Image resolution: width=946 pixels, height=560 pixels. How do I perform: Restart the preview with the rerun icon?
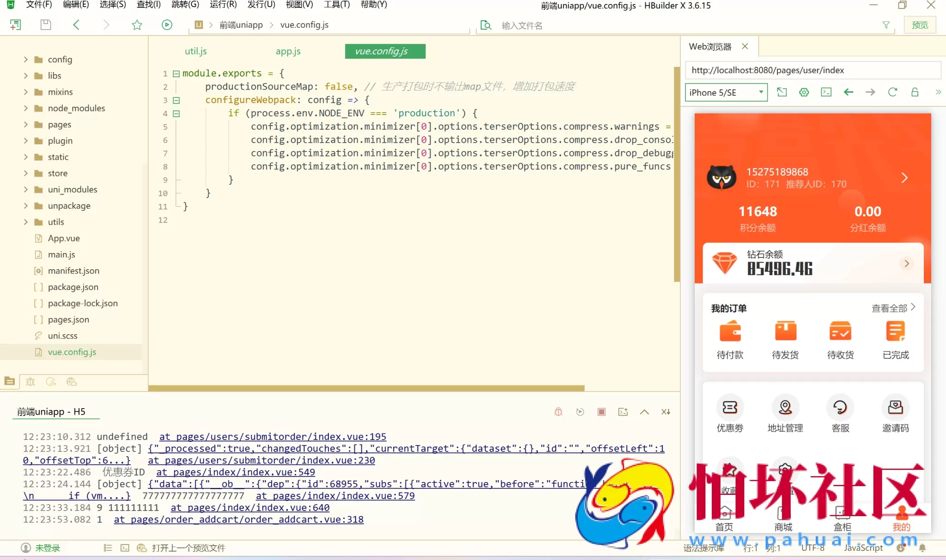(580, 411)
